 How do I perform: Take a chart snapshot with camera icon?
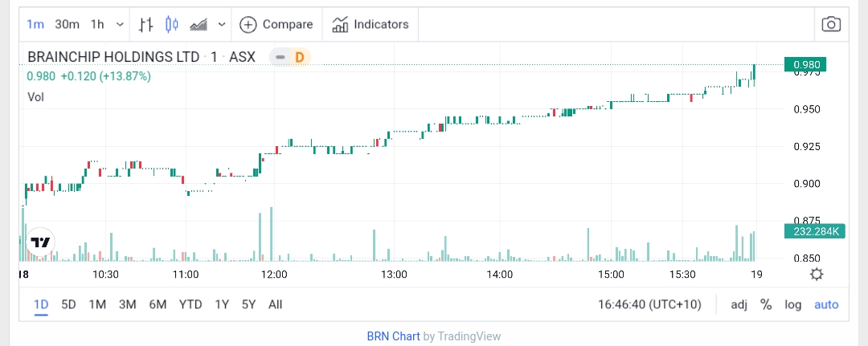(x=831, y=24)
